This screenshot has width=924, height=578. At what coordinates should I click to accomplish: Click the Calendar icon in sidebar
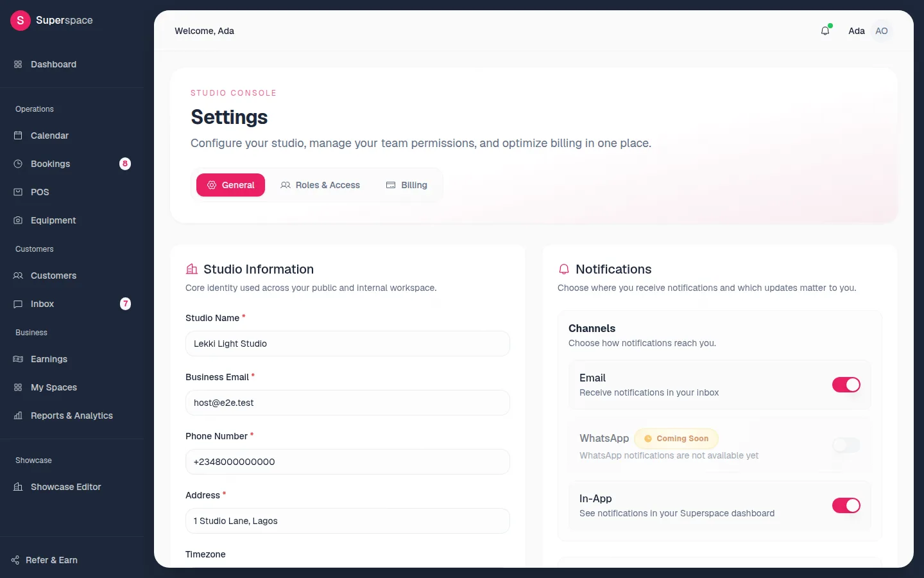pos(18,136)
